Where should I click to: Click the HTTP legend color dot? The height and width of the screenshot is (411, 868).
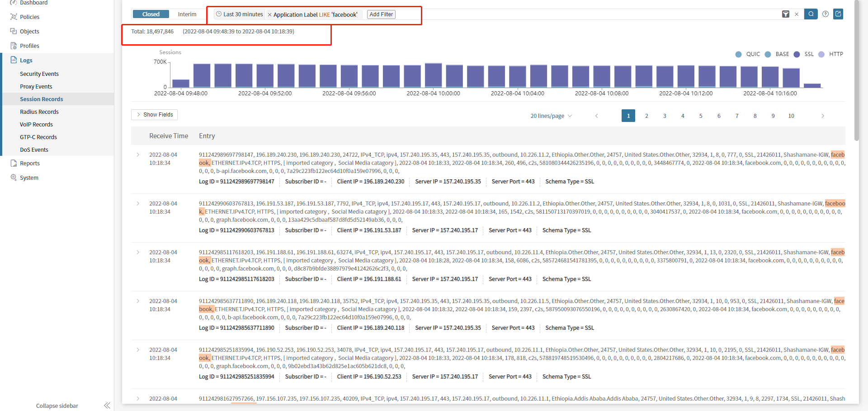click(821, 54)
